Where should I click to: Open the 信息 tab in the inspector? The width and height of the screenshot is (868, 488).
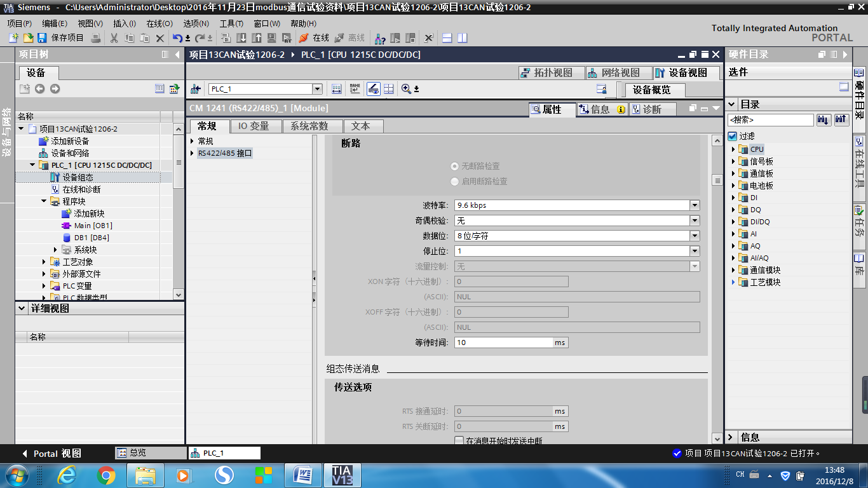pyautogui.click(x=600, y=109)
